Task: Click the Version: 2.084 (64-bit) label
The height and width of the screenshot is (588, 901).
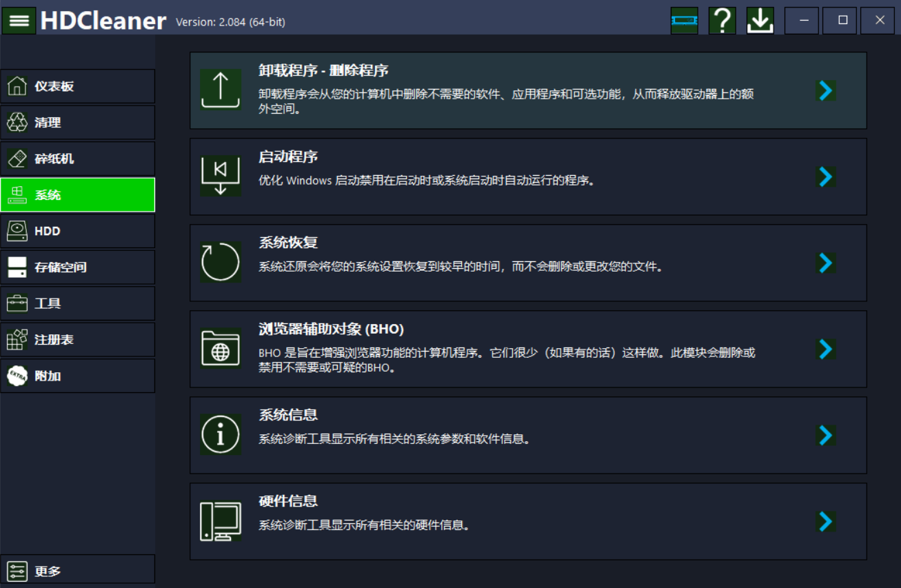Action: 230,22
